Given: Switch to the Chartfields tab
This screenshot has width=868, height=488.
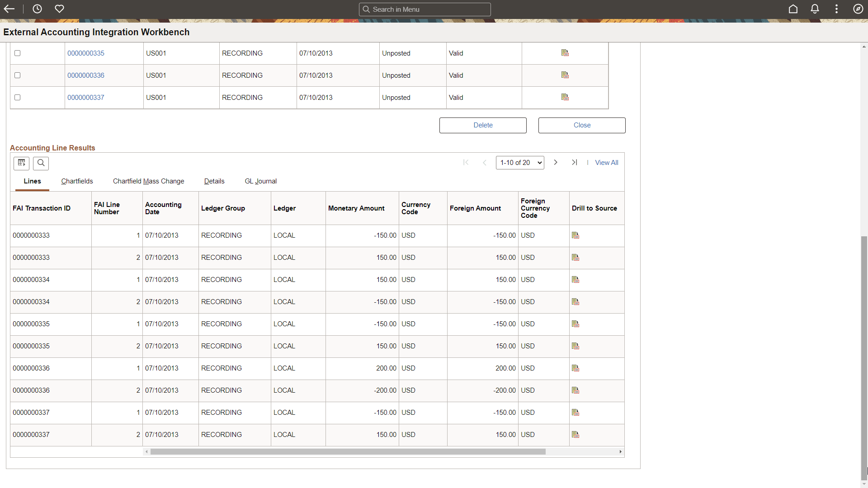Looking at the screenshot, I should pos(77,181).
